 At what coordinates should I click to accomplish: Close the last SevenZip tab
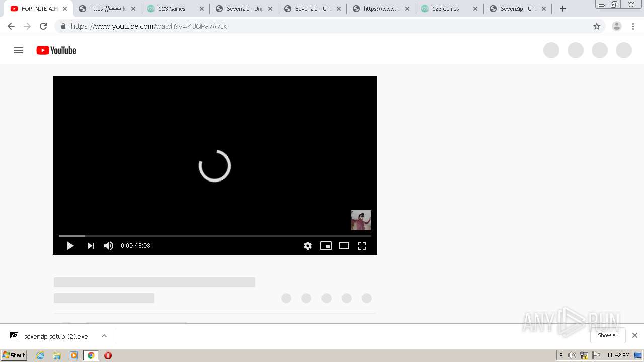(x=544, y=9)
